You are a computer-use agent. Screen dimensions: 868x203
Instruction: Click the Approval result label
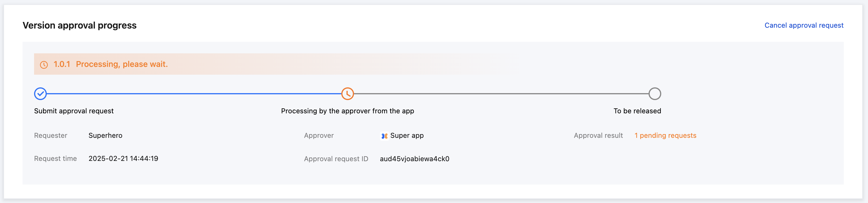(598, 135)
